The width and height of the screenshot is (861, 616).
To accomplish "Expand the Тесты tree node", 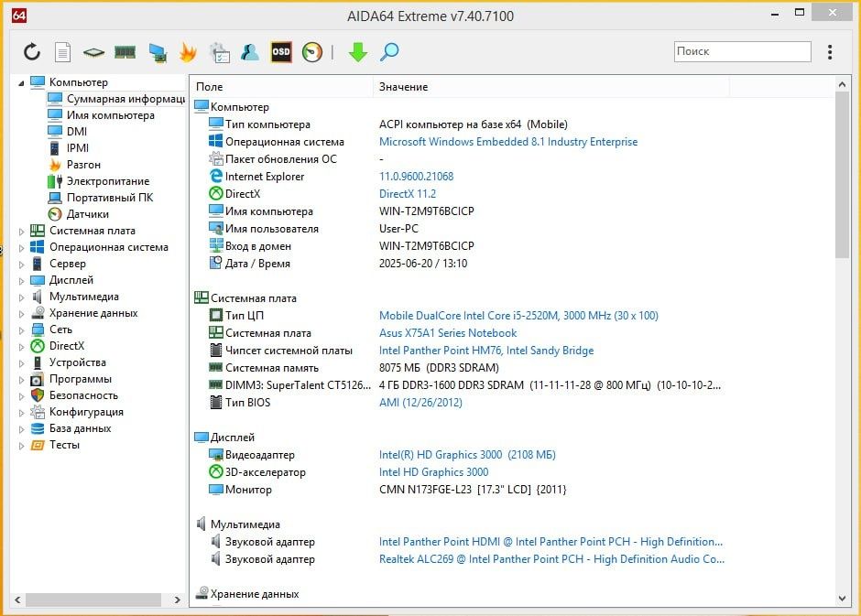I will tap(21, 446).
